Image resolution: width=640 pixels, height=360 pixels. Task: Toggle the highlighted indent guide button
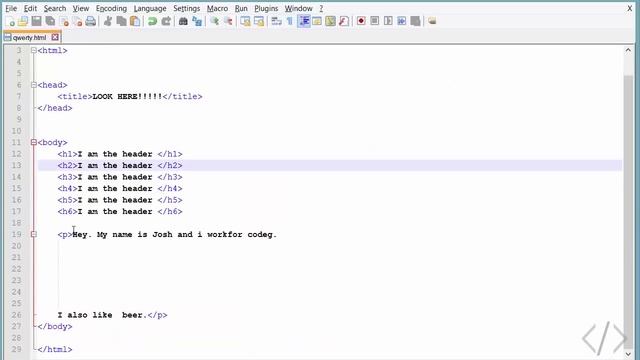[304, 21]
